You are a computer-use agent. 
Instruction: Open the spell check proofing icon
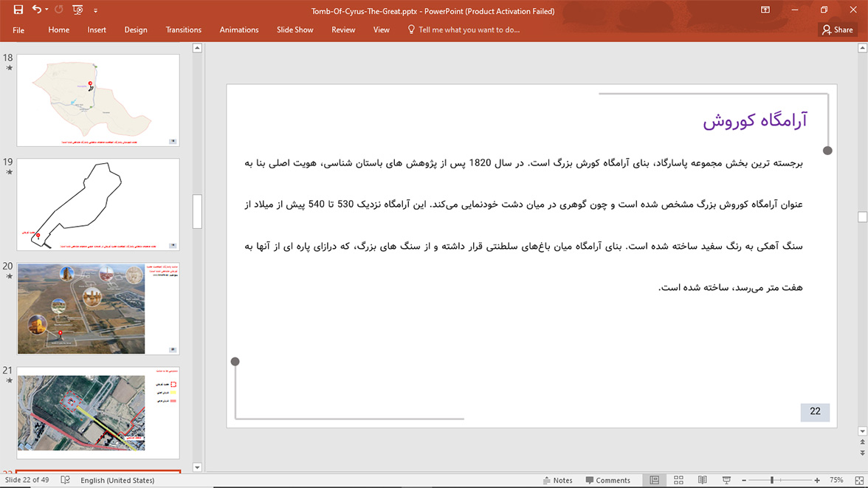pos(65,480)
